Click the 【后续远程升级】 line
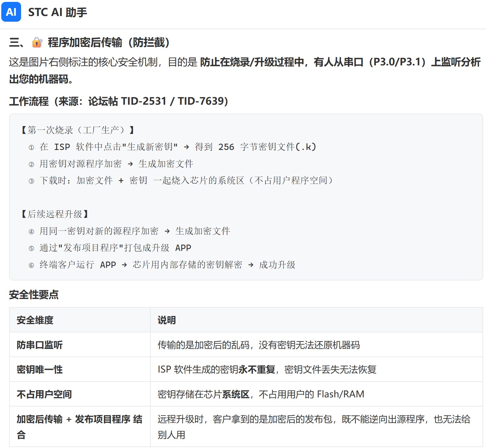The image size is (486, 448). pos(54,214)
